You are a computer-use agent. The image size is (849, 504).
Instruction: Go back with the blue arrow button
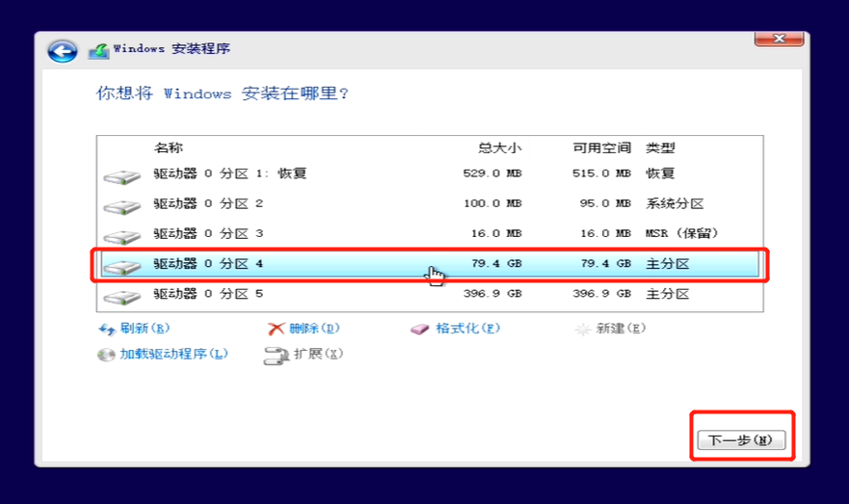(x=63, y=51)
